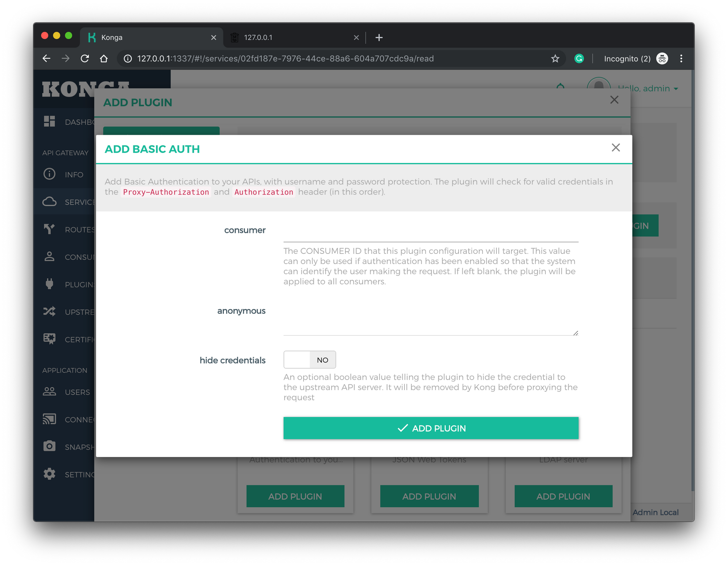Click the Certificates sidebar icon

pos(50,339)
